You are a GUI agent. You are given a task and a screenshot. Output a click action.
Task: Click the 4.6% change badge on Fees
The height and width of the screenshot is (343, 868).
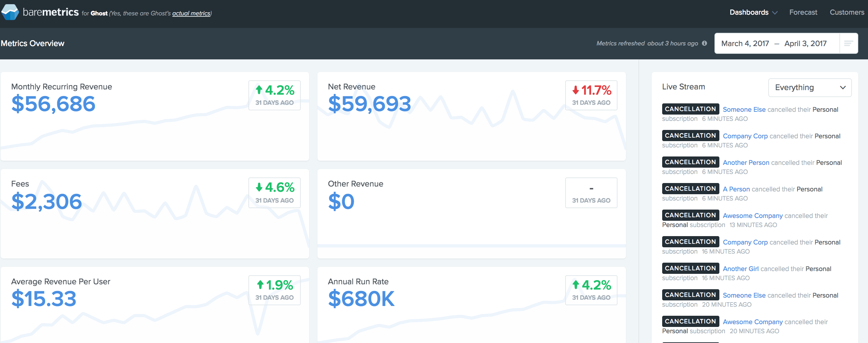pos(275,193)
